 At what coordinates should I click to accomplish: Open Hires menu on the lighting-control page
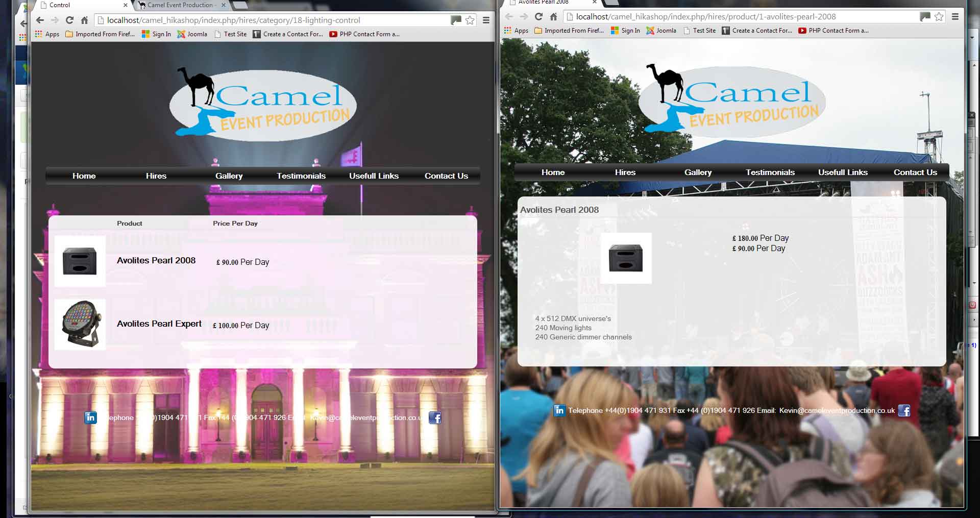point(156,176)
